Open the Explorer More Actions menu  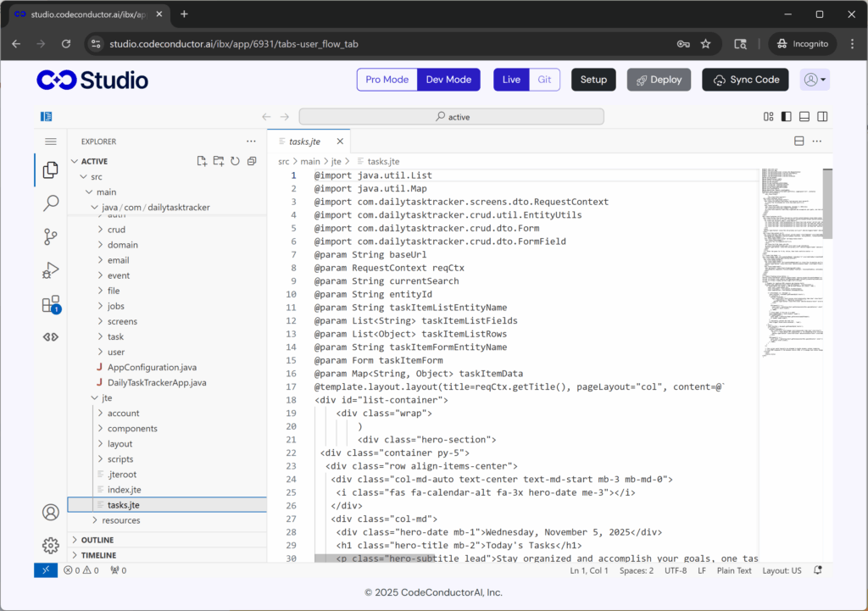coord(250,141)
